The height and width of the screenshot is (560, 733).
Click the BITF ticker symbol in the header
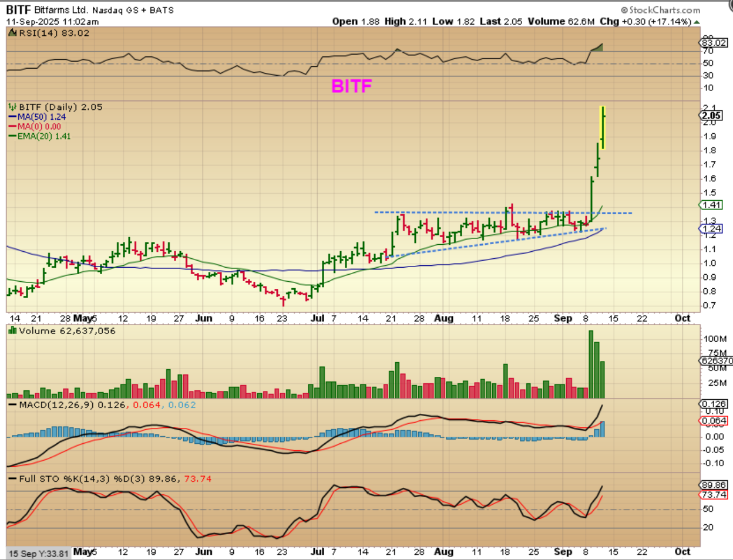[19, 10]
